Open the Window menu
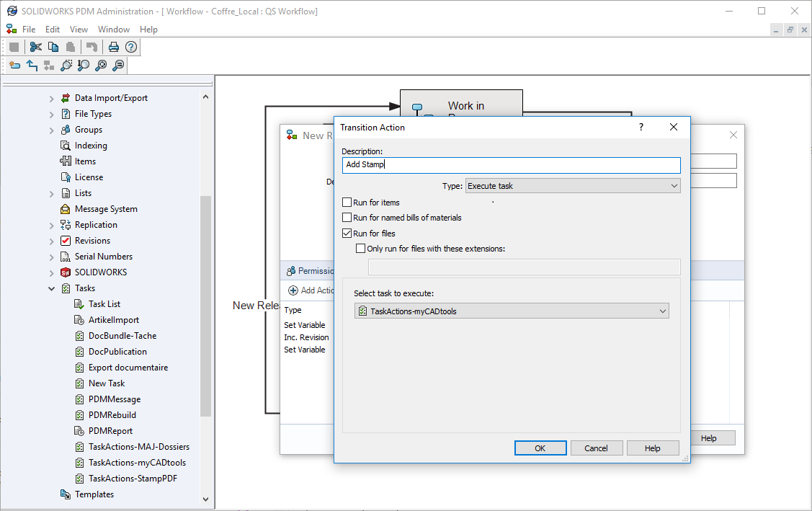The image size is (812, 511). [x=114, y=30]
